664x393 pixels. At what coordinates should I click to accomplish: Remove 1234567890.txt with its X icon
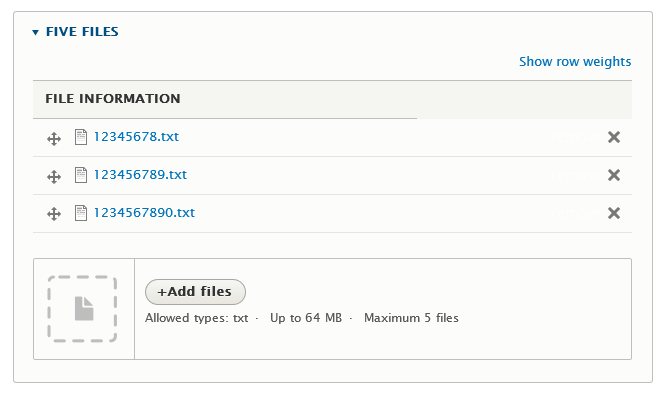[x=614, y=213]
